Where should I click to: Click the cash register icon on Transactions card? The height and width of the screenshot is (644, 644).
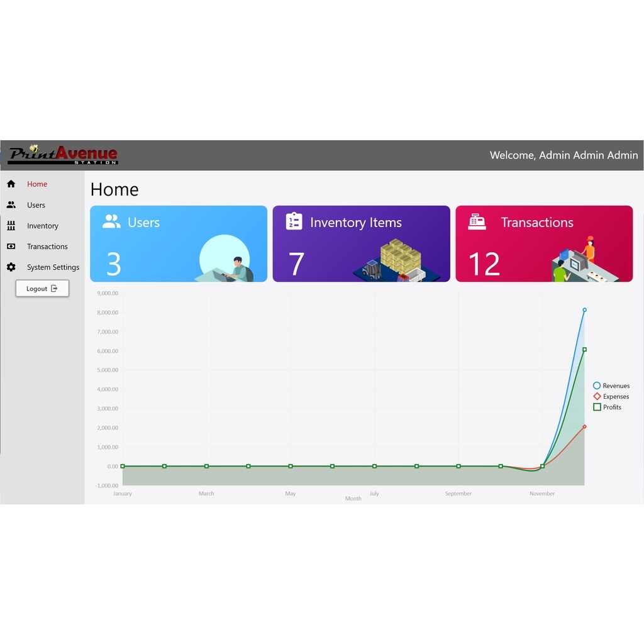[477, 221]
